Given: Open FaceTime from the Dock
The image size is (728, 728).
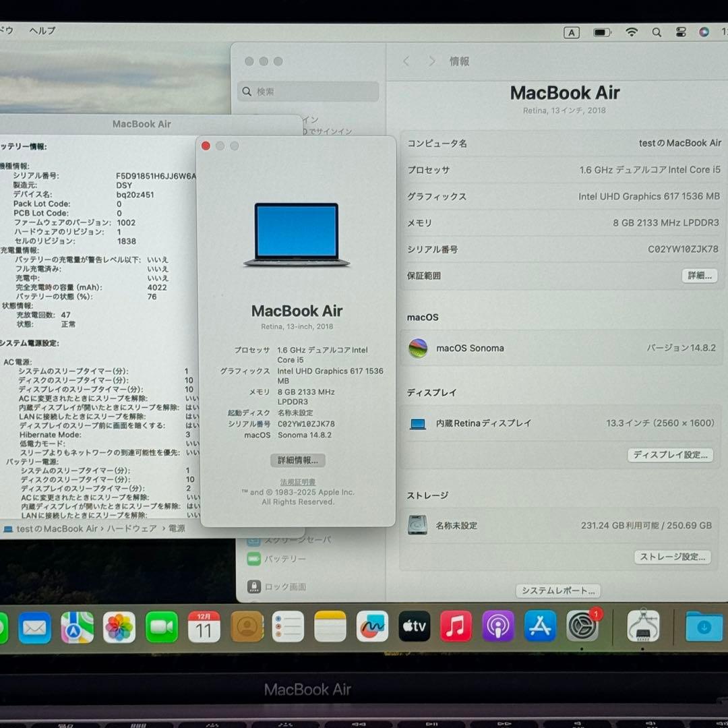Looking at the screenshot, I should pos(160,626).
